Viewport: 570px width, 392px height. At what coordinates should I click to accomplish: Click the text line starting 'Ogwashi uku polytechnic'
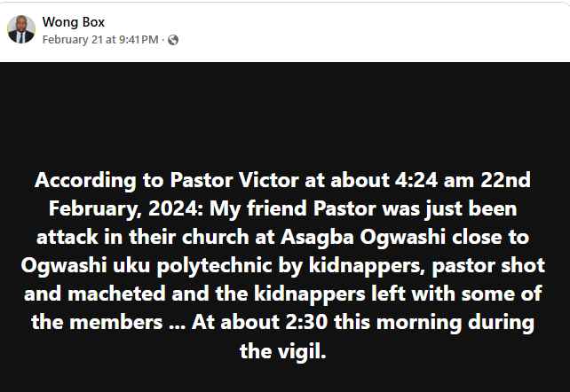click(283, 266)
